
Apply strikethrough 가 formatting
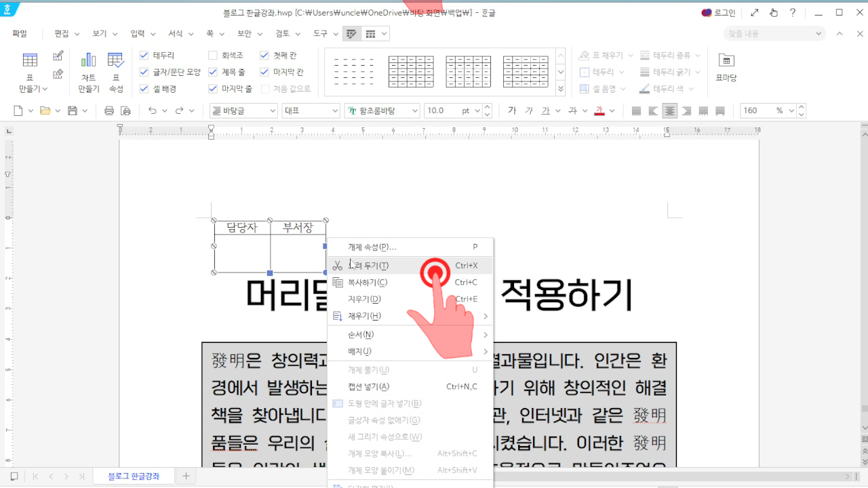(x=572, y=110)
